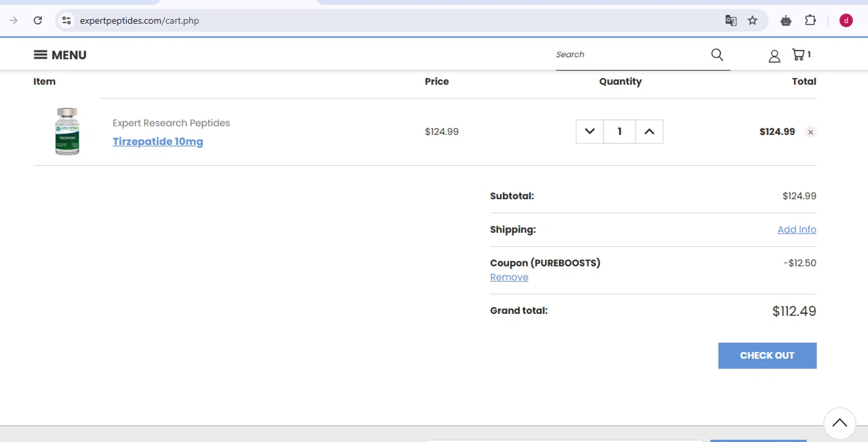The image size is (868, 442).
Task: Click the scroll-to-top arrow button
Action: click(x=840, y=423)
